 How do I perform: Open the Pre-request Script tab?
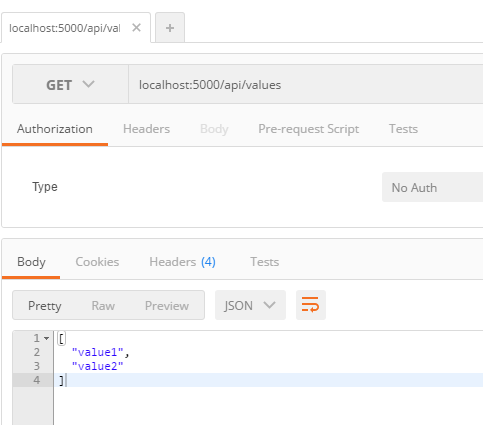[309, 129]
